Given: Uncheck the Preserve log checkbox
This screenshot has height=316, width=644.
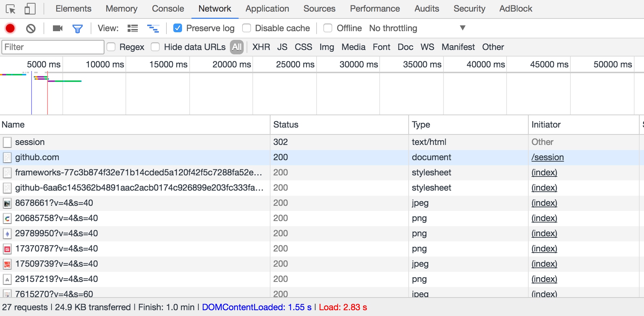Looking at the screenshot, I should (x=178, y=28).
